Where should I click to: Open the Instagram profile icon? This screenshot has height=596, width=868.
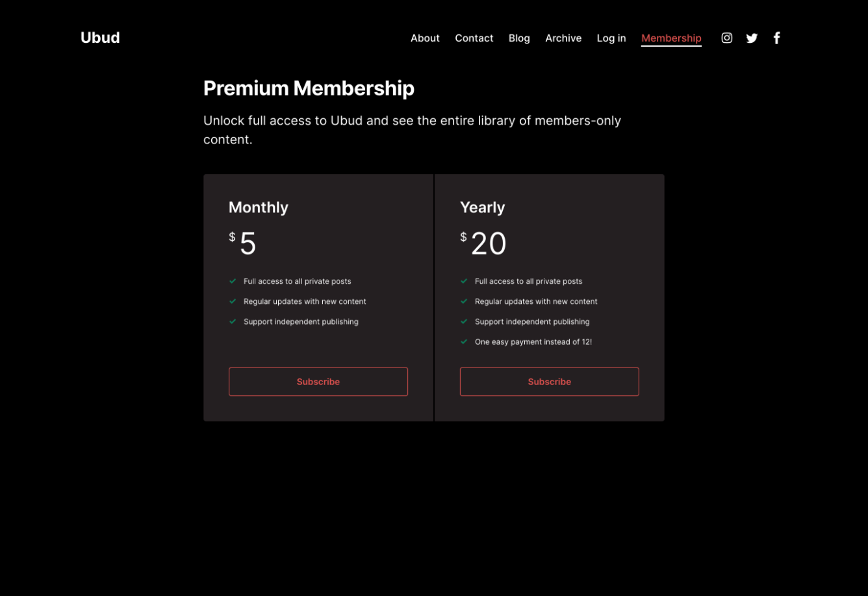tap(727, 38)
